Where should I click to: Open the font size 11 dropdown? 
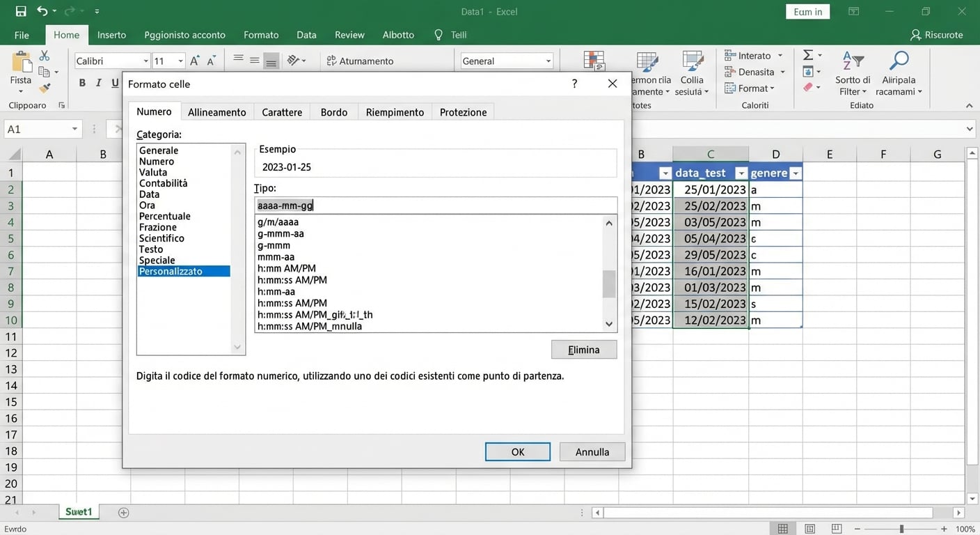(180, 61)
